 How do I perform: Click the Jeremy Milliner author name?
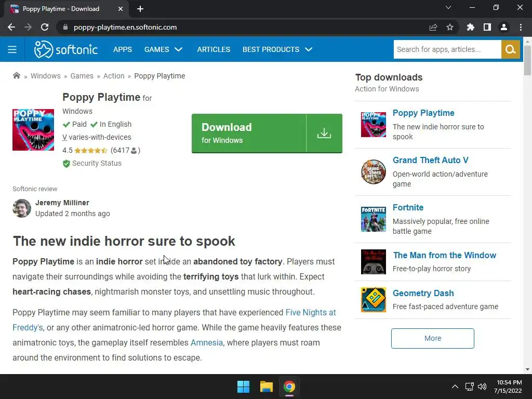pyautogui.click(x=62, y=203)
